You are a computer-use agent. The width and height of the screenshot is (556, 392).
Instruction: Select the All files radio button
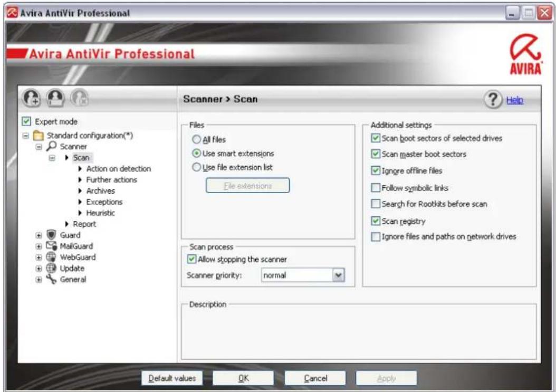pyautogui.click(x=196, y=139)
